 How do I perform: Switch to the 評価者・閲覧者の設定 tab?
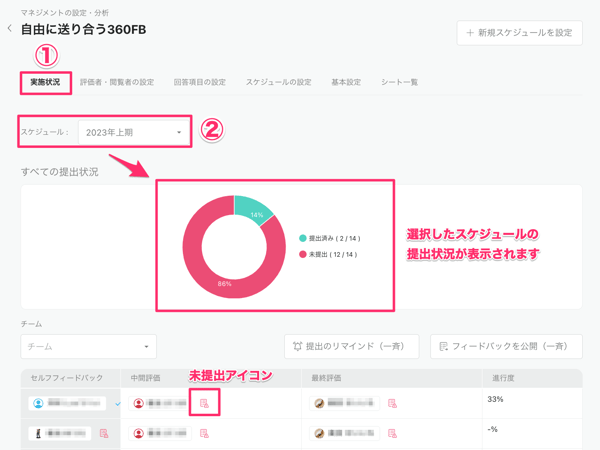coord(117,82)
